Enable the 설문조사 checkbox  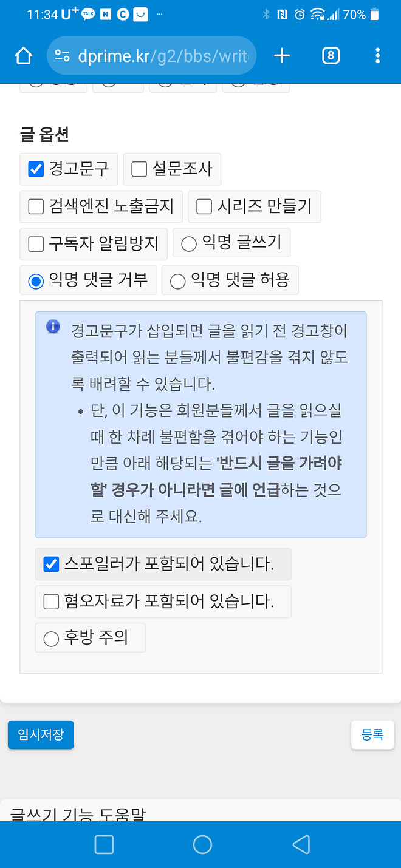tap(138, 169)
